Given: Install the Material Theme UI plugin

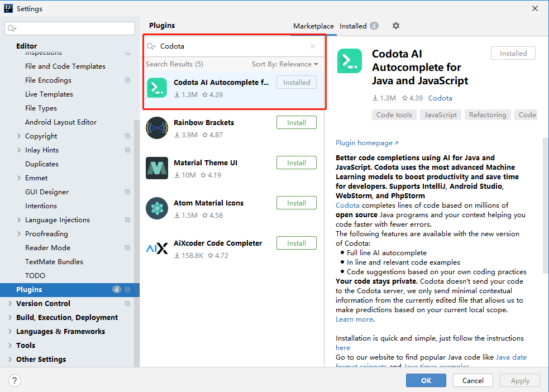Looking at the screenshot, I should pos(296,162).
